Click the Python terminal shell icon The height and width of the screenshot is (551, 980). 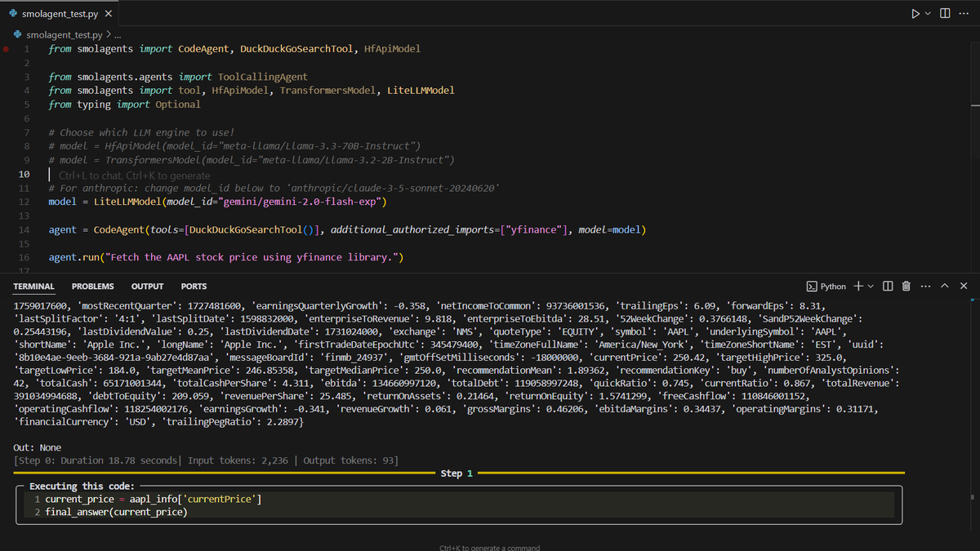tap(812, 287)
